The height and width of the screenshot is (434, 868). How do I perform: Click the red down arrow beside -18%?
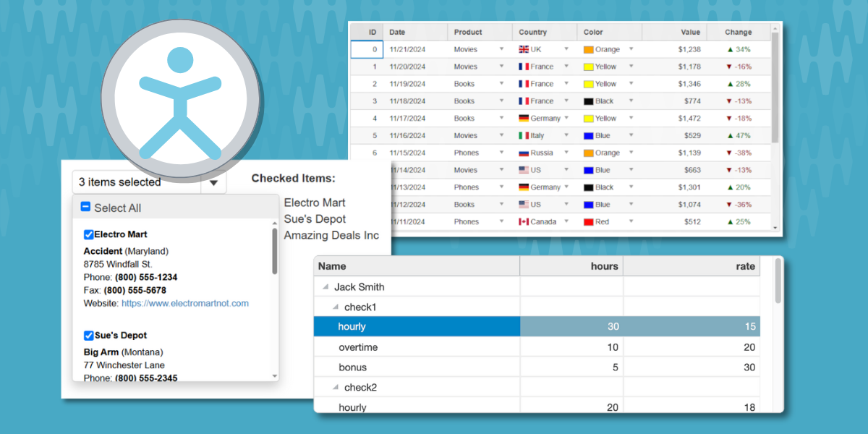click(x=728, y=119)
